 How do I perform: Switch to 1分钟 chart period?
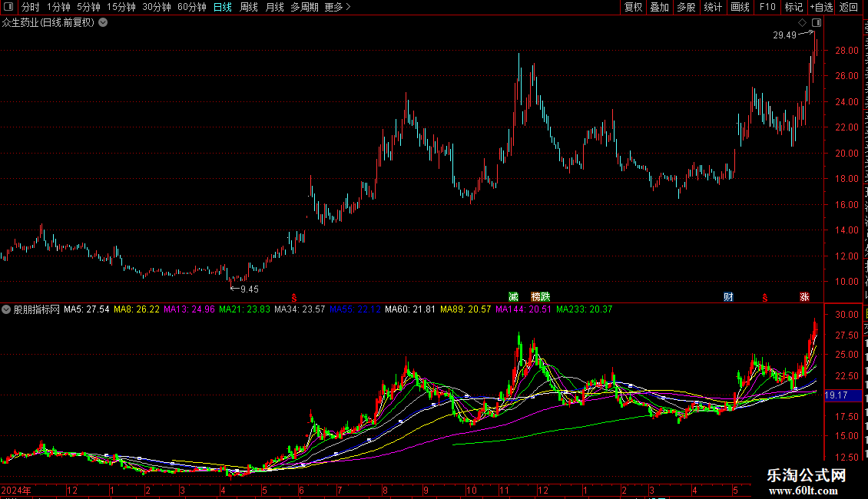click(x=58, y=7)
